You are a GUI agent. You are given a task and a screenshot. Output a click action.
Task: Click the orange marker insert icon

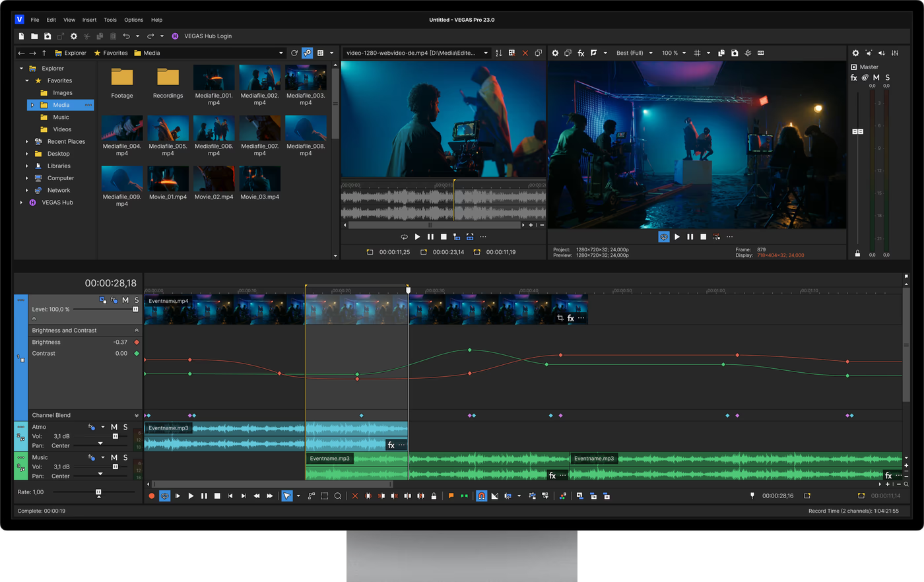(451, 496)
